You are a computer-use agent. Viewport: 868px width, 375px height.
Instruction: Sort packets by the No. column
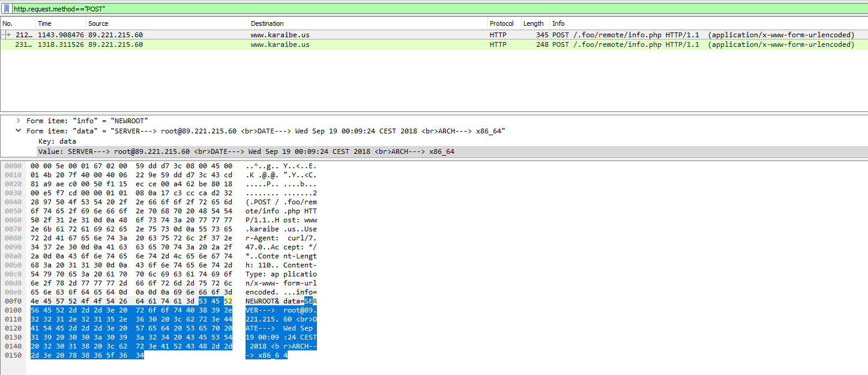[18, 23]
